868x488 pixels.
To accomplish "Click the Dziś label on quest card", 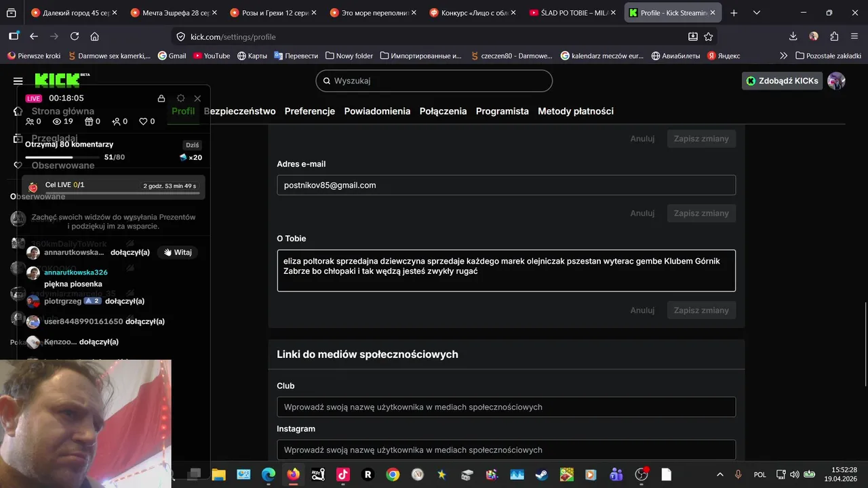I will [x=193, y=145].
